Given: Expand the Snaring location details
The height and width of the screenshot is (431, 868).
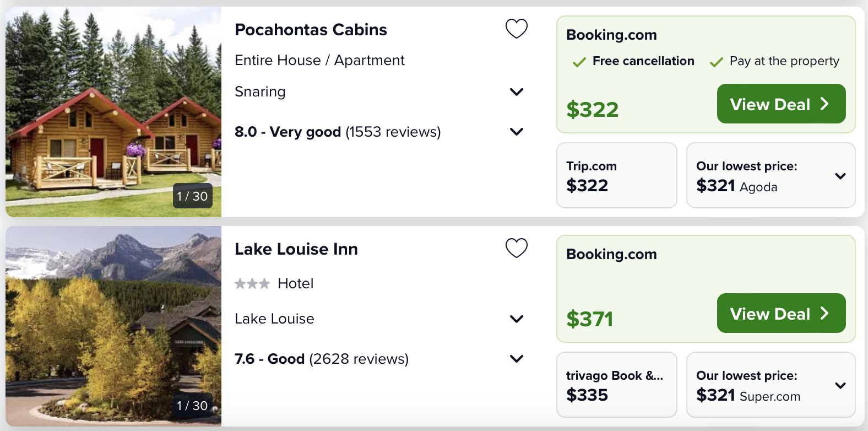Looking at the screenshot, I should (x=517, y=92).
